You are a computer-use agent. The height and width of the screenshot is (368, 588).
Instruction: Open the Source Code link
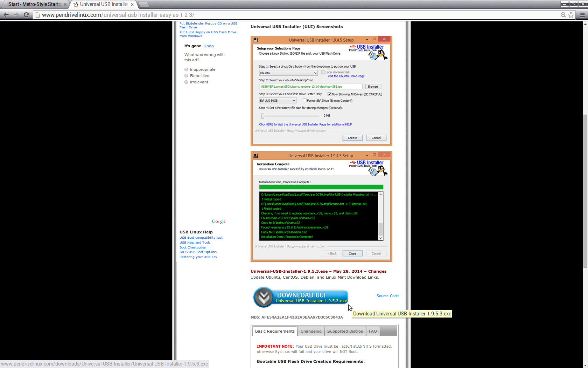click(387, 296)
